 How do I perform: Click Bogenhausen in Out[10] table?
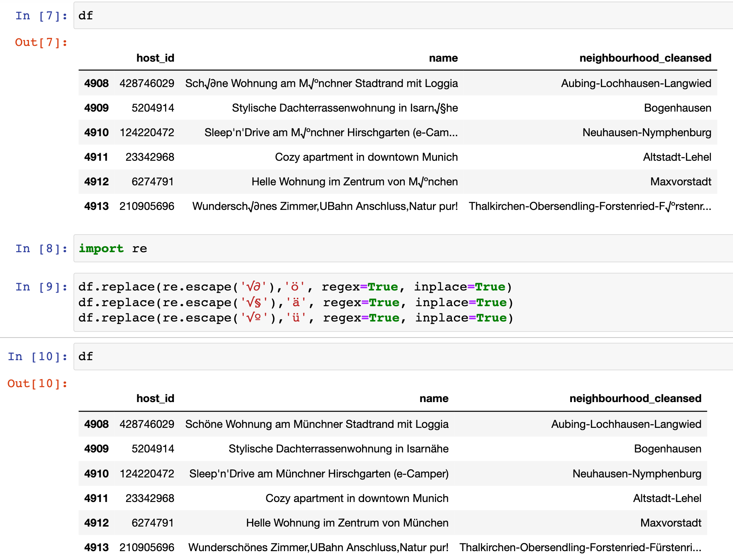(667, 449)
